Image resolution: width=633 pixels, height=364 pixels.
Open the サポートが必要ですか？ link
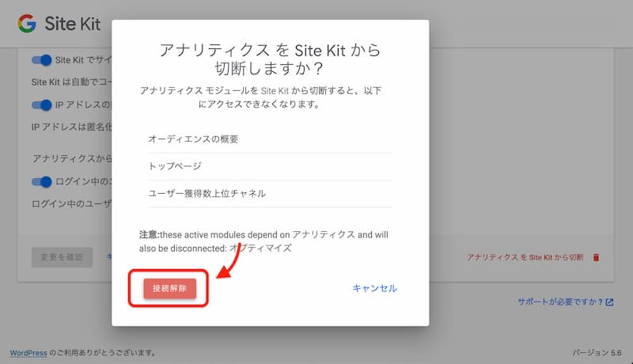tap(560, 301)
